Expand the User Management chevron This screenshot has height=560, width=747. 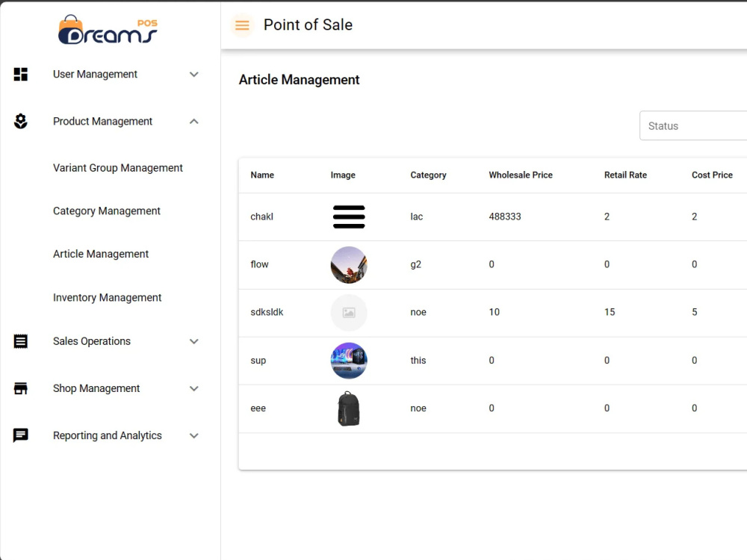point(194,74)
